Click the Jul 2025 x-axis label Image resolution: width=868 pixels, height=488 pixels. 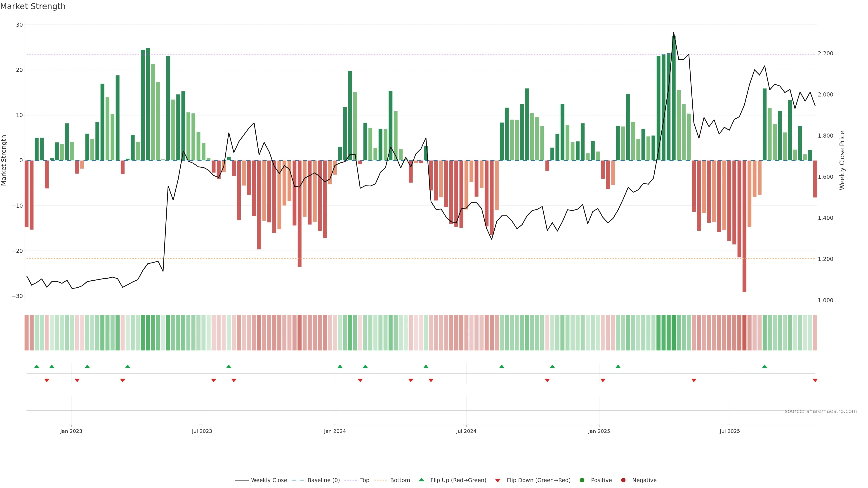[x=729, y=431]
